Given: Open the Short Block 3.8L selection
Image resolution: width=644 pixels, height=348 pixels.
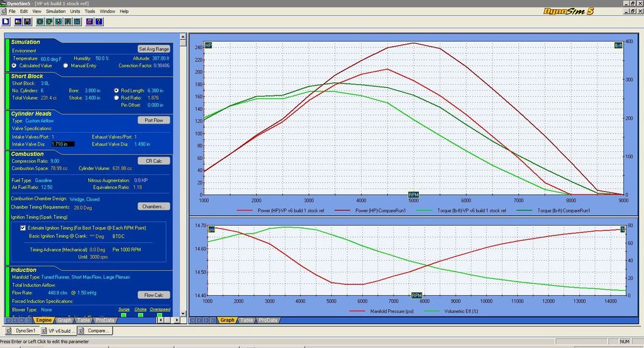Looking at the screenshot, I should pos(45,84).
